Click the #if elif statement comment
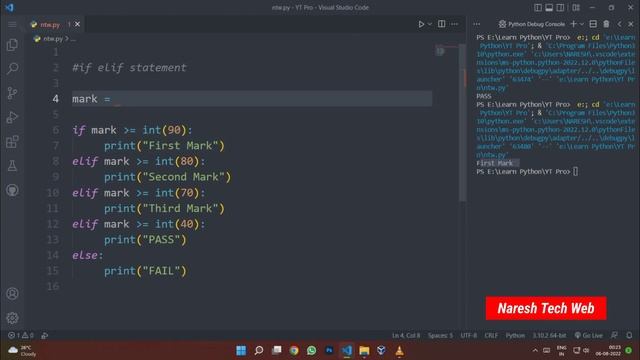Viewport: 640px width, 360px height. pos(129,68)
